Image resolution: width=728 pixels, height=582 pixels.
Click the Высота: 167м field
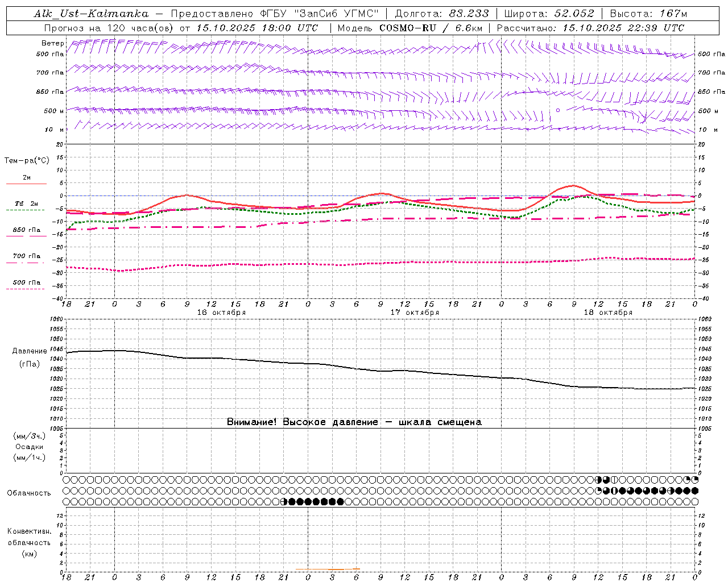648,14
